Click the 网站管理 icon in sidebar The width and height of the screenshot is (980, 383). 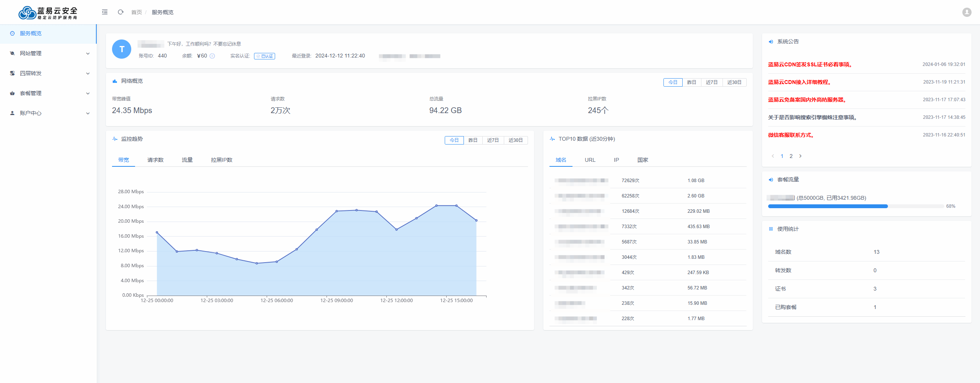12,53
